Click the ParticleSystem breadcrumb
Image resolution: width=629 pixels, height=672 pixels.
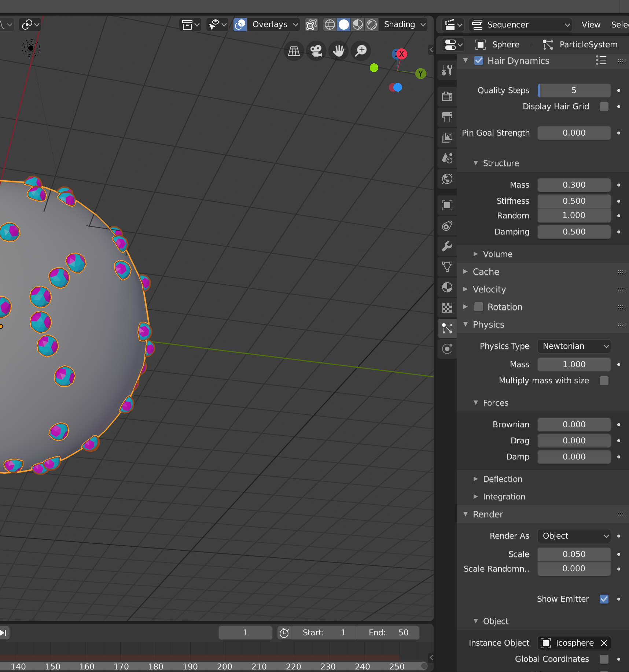(x=580, y=45)
